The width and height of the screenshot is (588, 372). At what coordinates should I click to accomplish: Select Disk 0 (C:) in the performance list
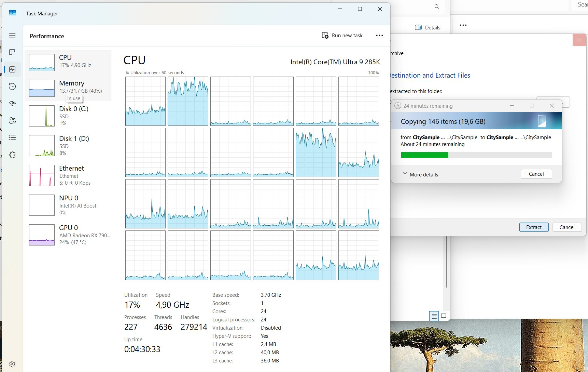tap(68, 116)
